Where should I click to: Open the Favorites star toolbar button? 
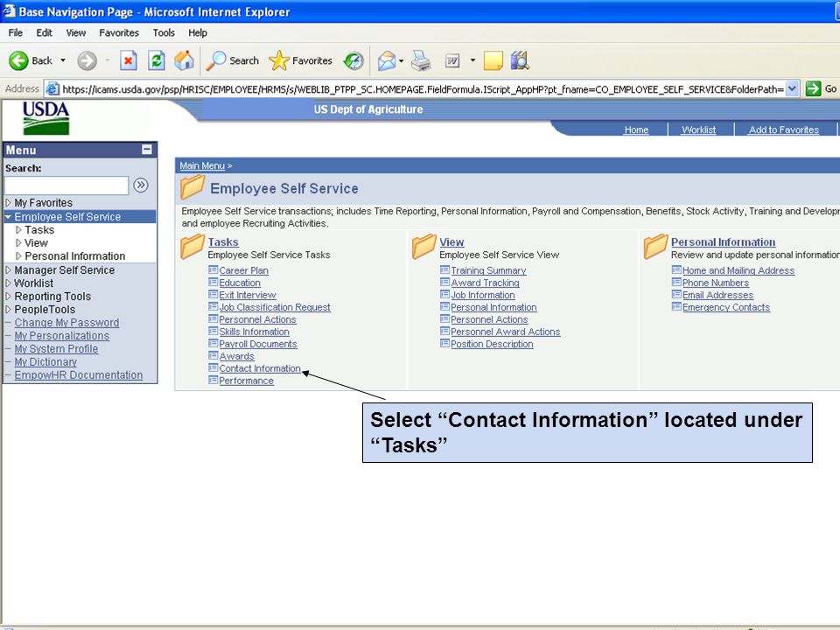pyautogui.click(x=300, y=60)
